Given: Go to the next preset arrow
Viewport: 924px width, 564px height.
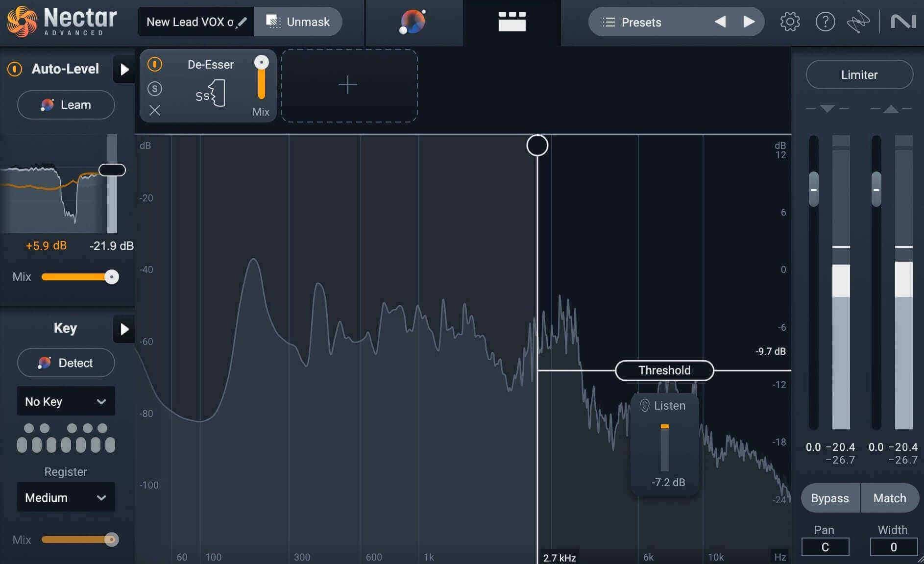Looking at the screenshot, I should [x=749, y=22].
